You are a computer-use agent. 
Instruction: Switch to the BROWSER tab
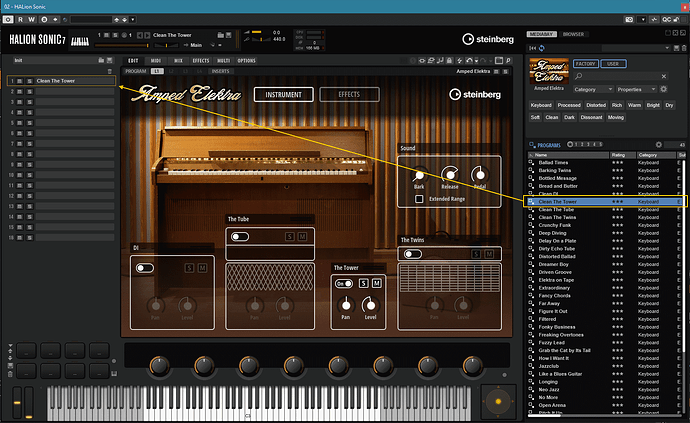click(573, 34)
